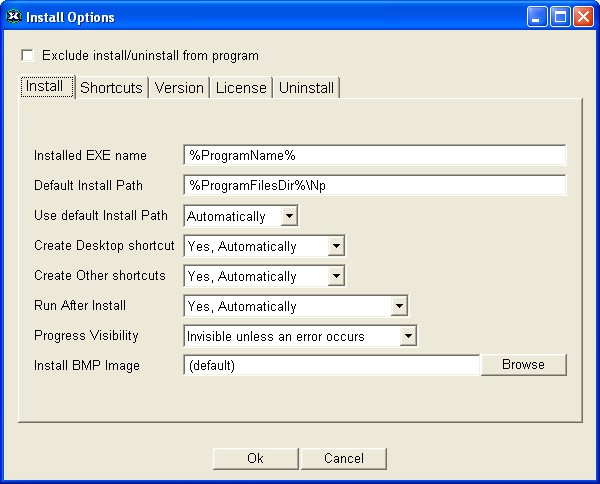
Task: Click the Install BMP Image field
Action: [x=331, y=365]
